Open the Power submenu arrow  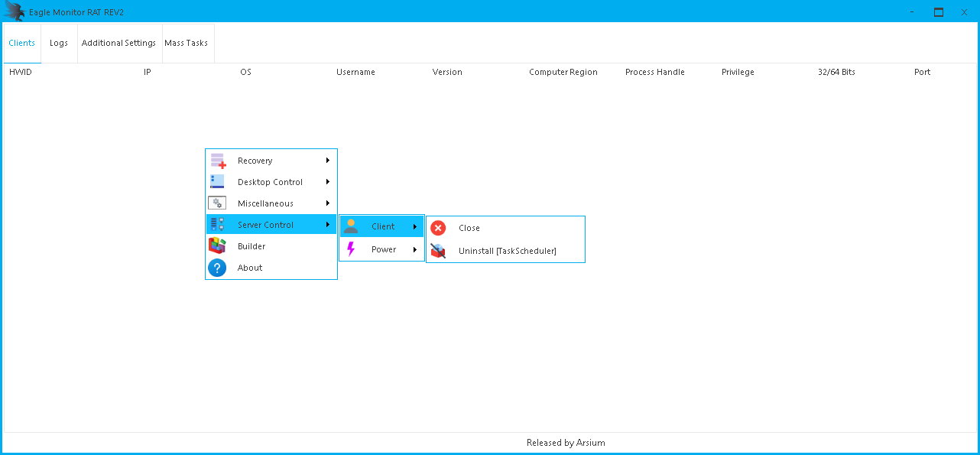[415, 249]
